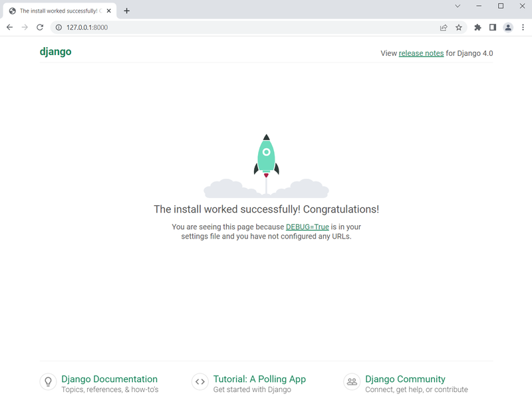Minimize the browser window
The height and width of the screenshot is (400, 532).
[x=479, y=6]
